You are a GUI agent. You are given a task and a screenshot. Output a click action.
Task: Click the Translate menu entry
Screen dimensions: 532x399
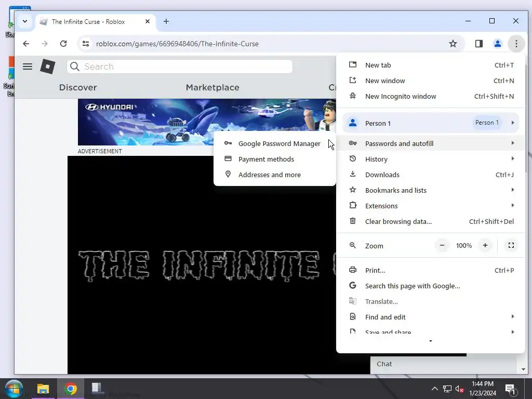[431, 302]
